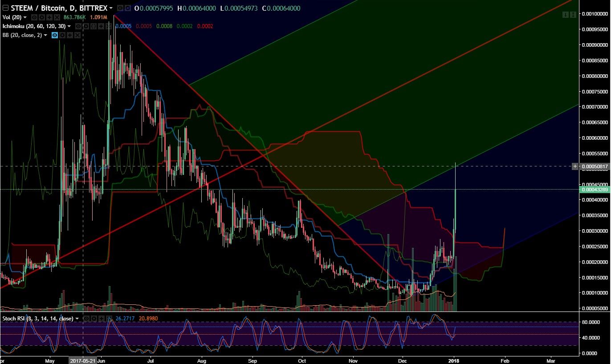Screen dimensions: 611x364
Task: Expand the BB (20, close, 2) dropdown arrow
Action: tap(45, 35)
